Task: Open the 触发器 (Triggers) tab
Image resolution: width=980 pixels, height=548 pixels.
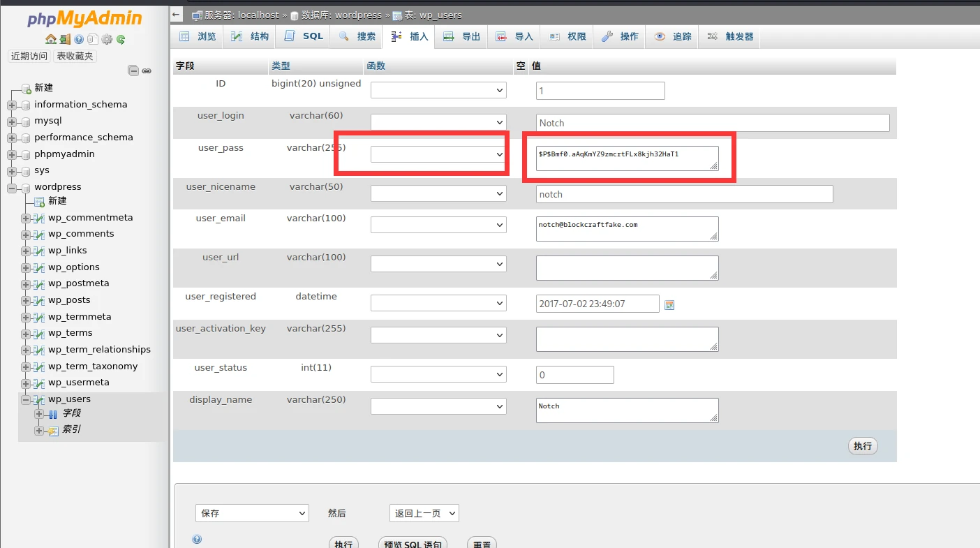Action: click(x=729, y=36)
